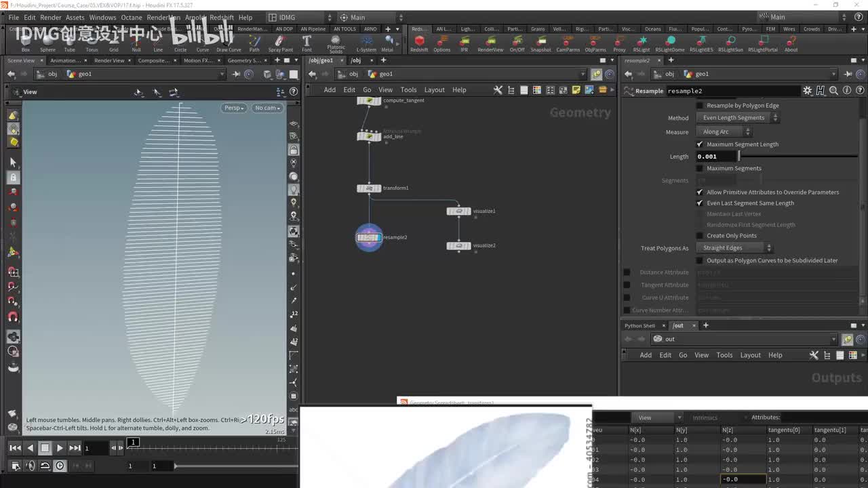The image size is (868, 488).
Task: Open node help question mark icon
Action: pos(859,91)
